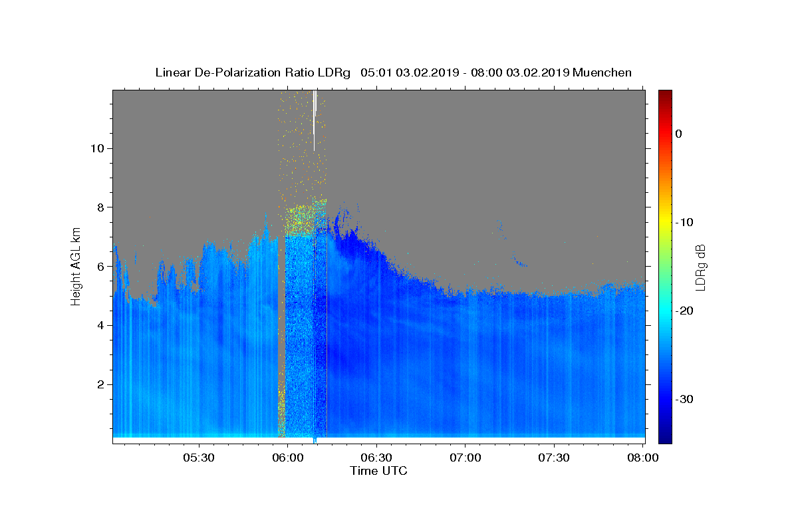Click the colorbar label -30
Image resolution: width=798 pixels, height=532 pixels.
click(685, 399)
